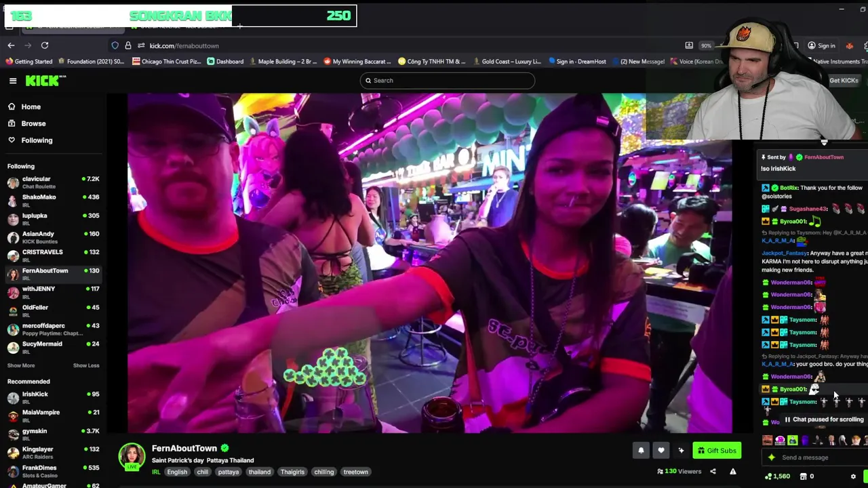Click the chilling tag
868x488 pixels.
pyautogui.click(x=323, y=472)
